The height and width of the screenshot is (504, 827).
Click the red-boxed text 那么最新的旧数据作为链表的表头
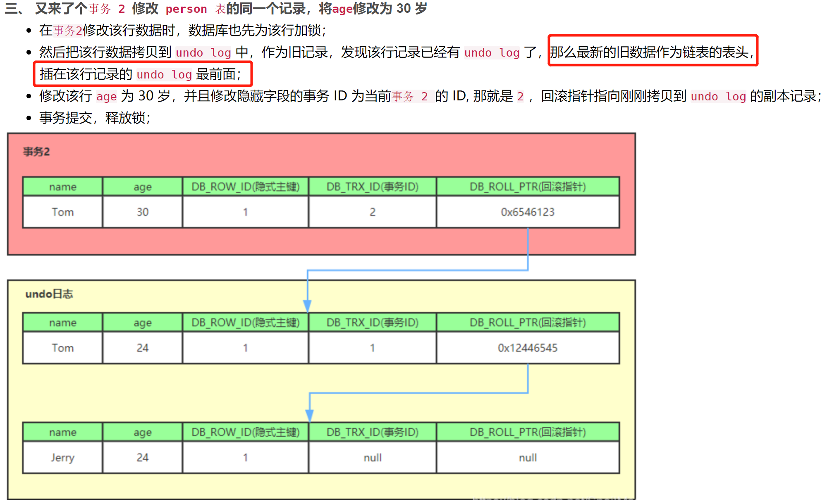652,52
